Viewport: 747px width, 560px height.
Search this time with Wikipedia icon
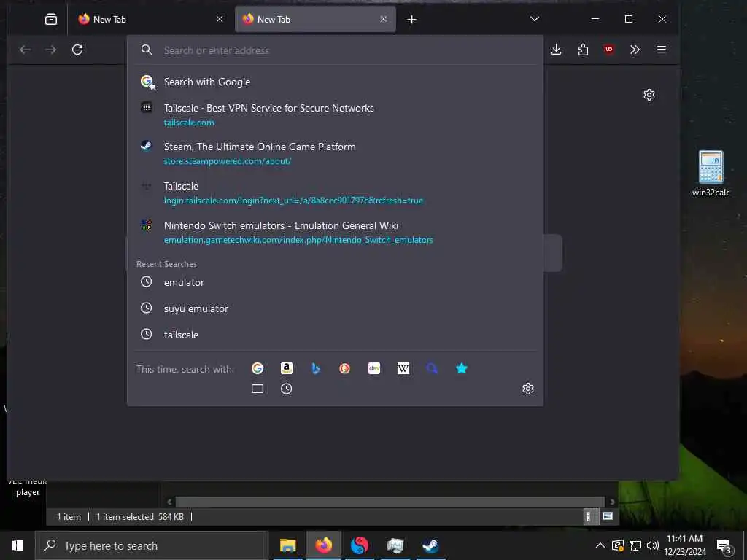click(403, 368)
